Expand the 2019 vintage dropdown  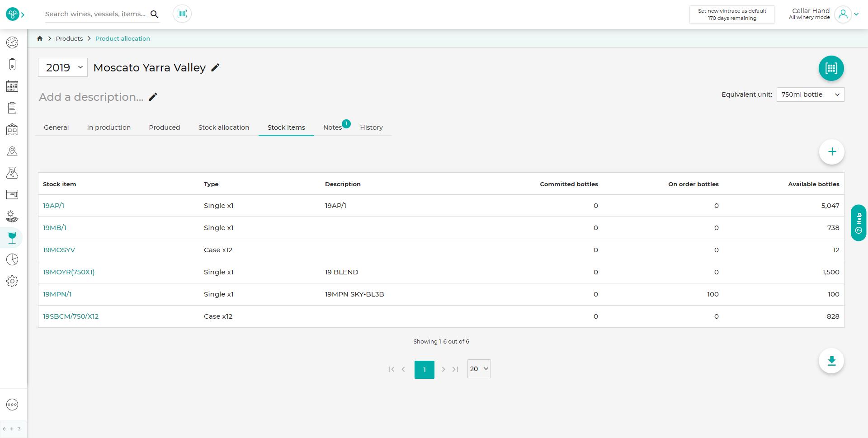(x=63, y=67)
